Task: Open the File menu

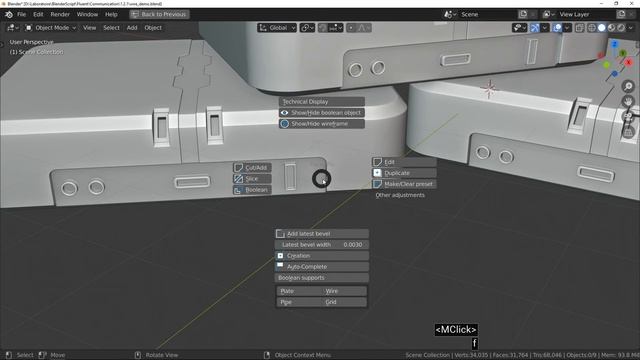Action: tap(21, 14)
